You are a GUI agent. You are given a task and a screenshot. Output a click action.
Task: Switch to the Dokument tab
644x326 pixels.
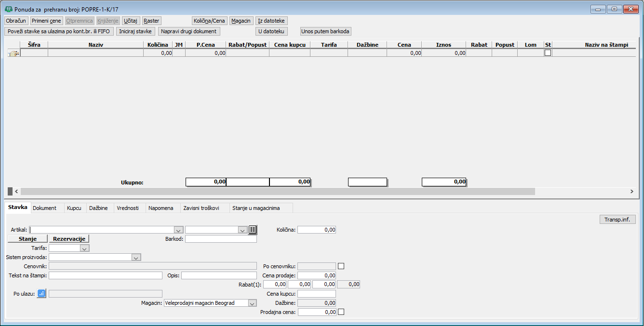(x=45, y=208)
